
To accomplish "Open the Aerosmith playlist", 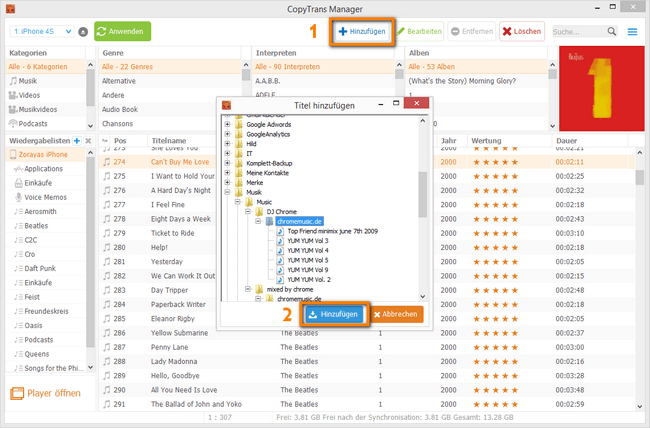I will 46,212.
